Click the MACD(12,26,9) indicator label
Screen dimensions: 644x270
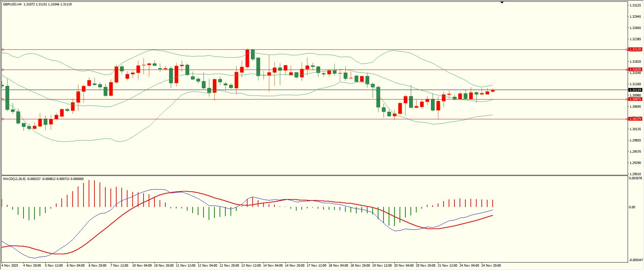pos(14,179)
